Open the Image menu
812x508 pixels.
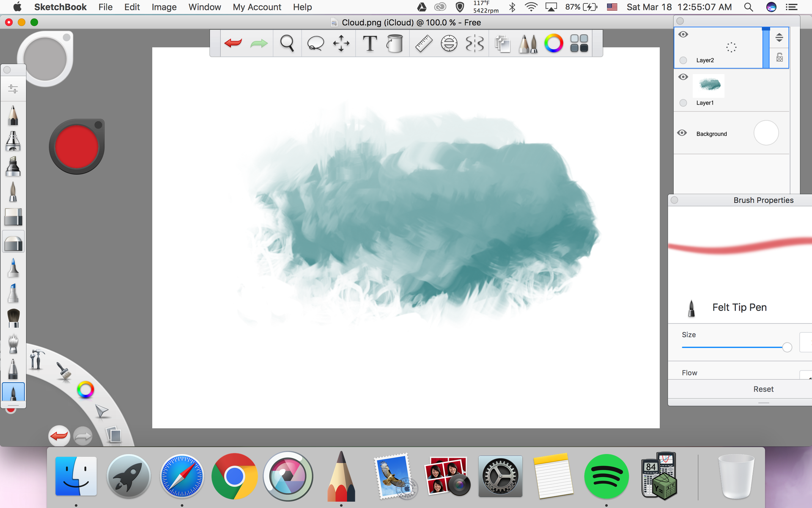click(164, 7)
